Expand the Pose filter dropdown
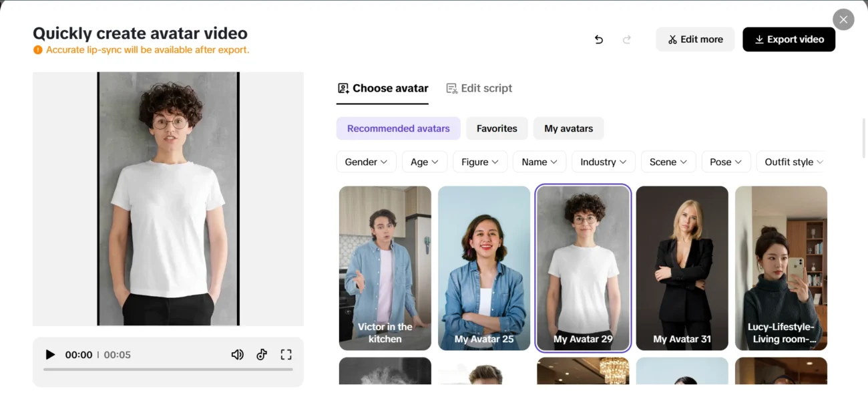Viewport: 868px width, 403px height. pyautogui.click(x=726, y=162)
